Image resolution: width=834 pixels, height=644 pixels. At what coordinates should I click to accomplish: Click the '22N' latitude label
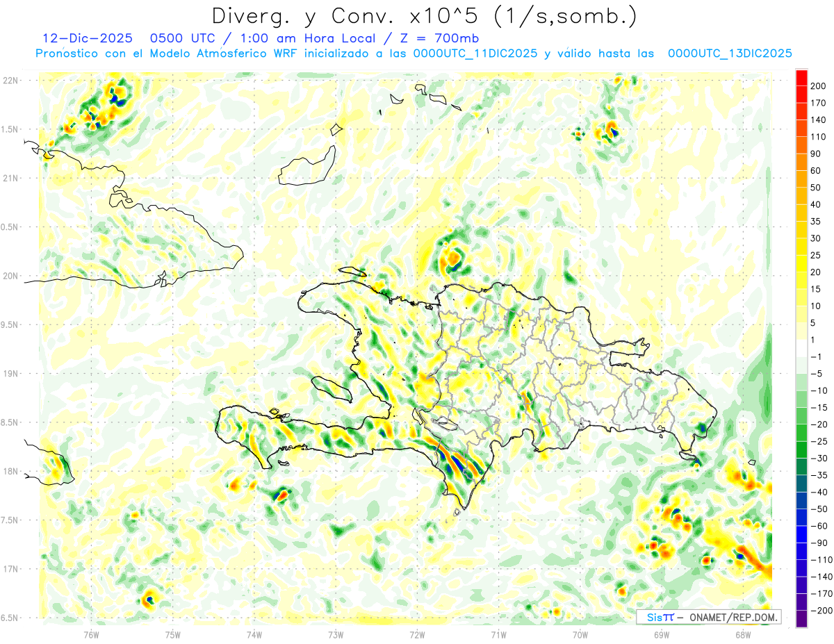point(11,81)
